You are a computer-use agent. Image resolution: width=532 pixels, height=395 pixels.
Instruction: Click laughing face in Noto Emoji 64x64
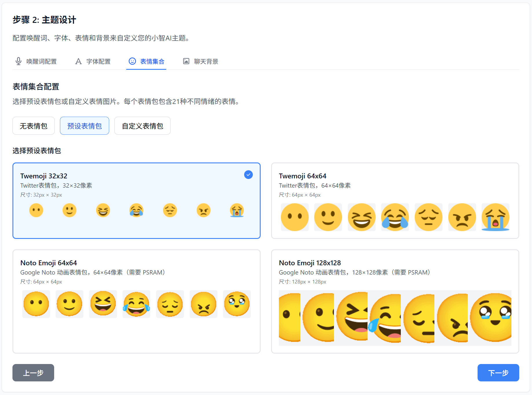(x=103, y=304)
